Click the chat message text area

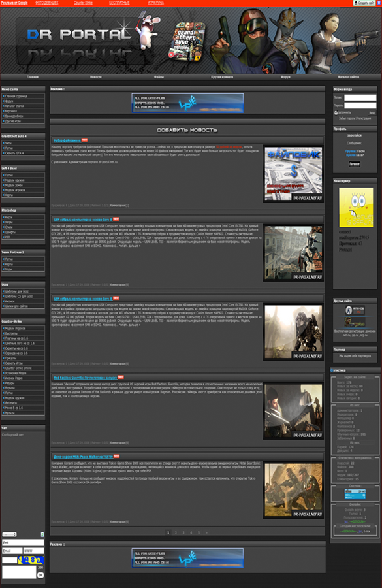19,572
